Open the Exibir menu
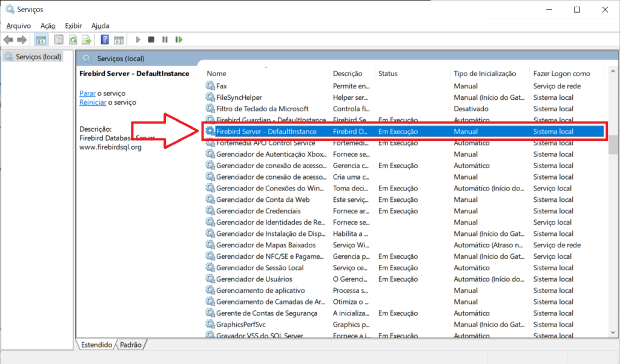This screenshot has height=364, width=620. 73,25
